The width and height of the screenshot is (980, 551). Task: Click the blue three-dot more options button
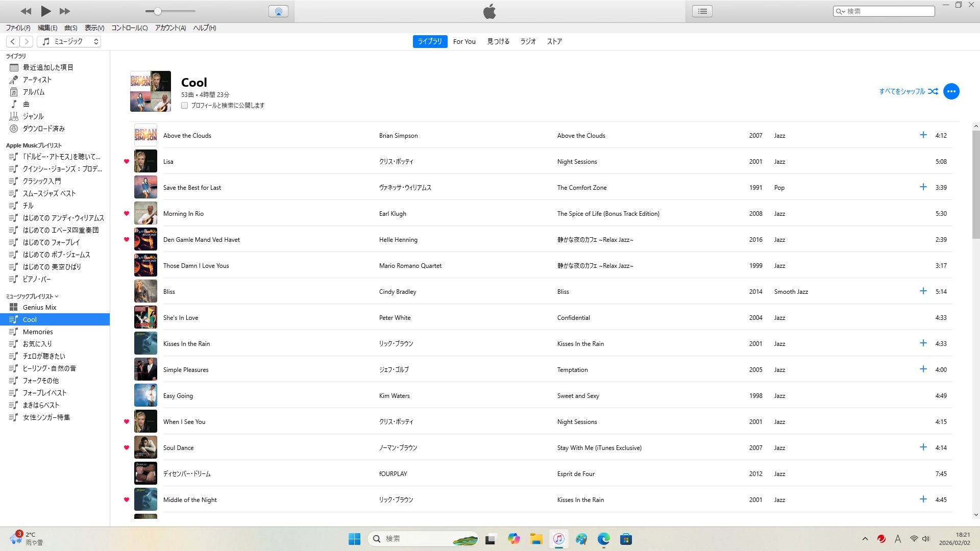(x=951, y=91)
